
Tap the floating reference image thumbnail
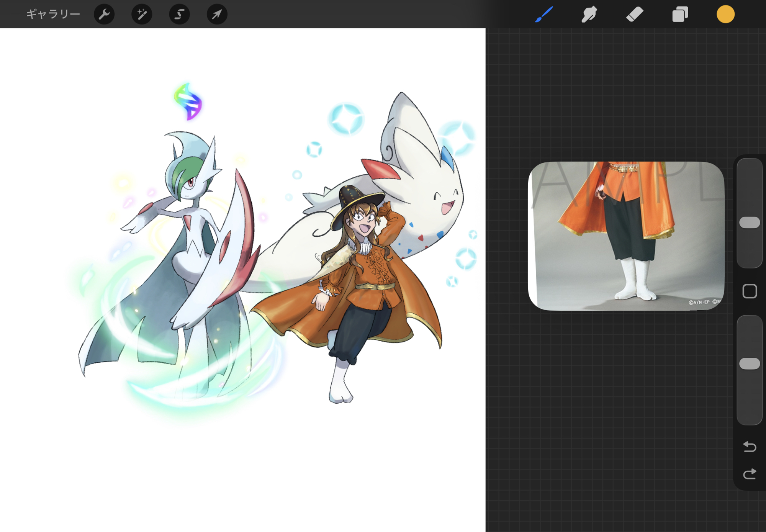pos(626,236)
